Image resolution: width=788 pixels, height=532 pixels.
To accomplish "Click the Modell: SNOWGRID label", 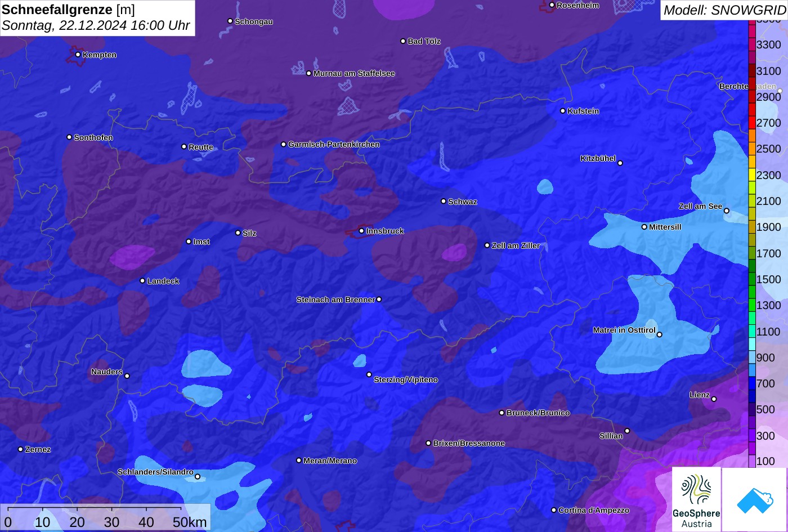I will (x=724, y=10).
